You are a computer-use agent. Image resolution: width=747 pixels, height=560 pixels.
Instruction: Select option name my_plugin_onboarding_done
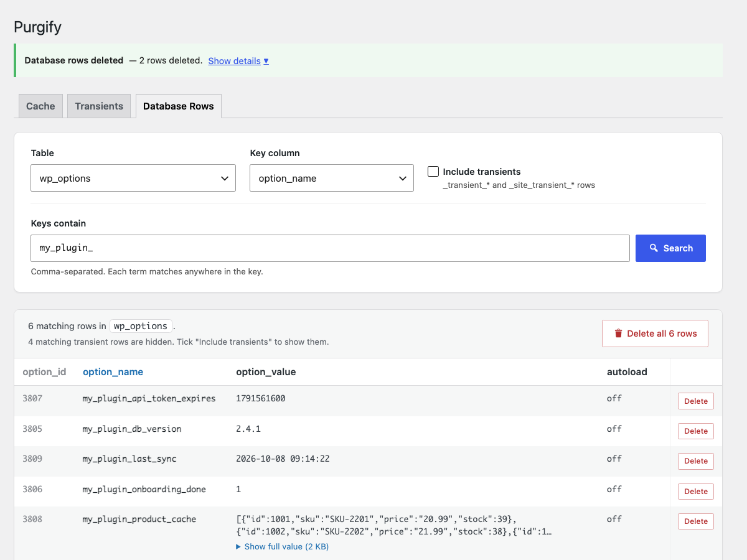click(144, 489)
